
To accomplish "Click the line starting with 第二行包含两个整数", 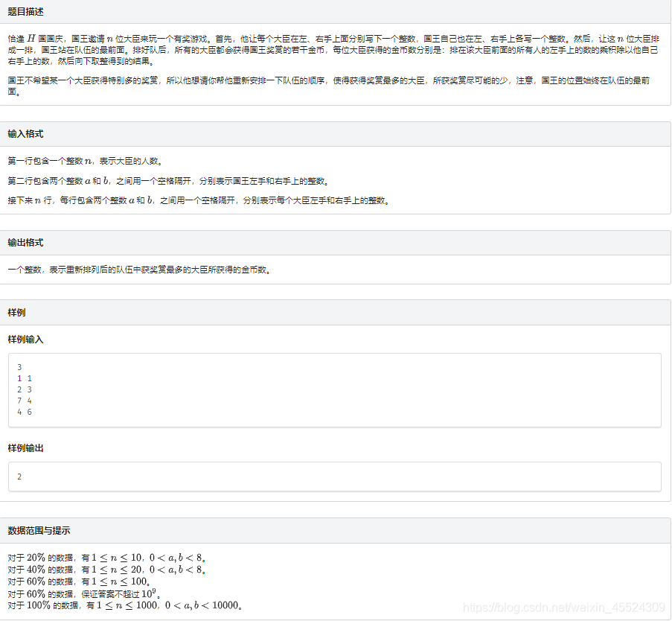I will point(168,181).
